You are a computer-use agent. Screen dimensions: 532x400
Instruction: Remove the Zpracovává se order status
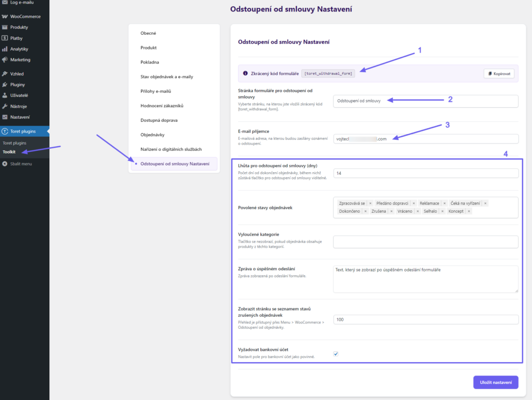coord(370,203)
